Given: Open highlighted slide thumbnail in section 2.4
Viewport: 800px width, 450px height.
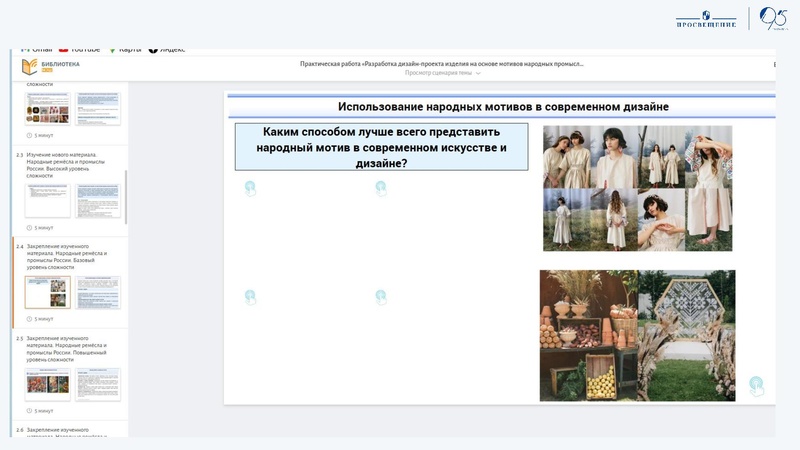Looking at the screenshot, I should tap(47, 292).
